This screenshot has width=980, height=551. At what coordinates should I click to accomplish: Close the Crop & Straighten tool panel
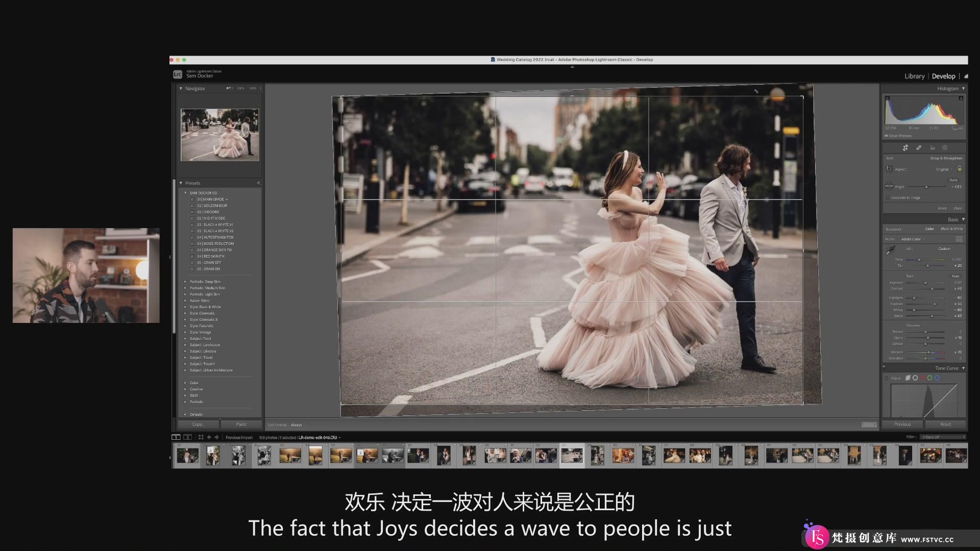958,208
